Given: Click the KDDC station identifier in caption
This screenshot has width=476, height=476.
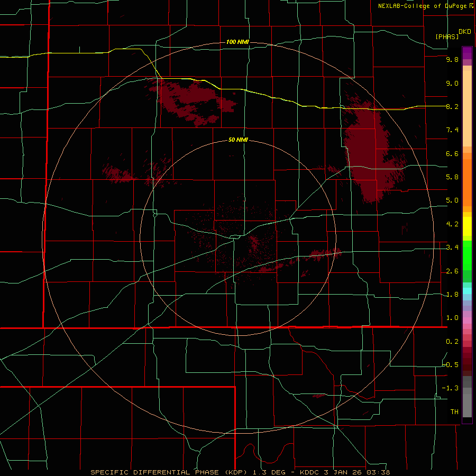Looking at the screenshot, I should [x=309, y=472].
